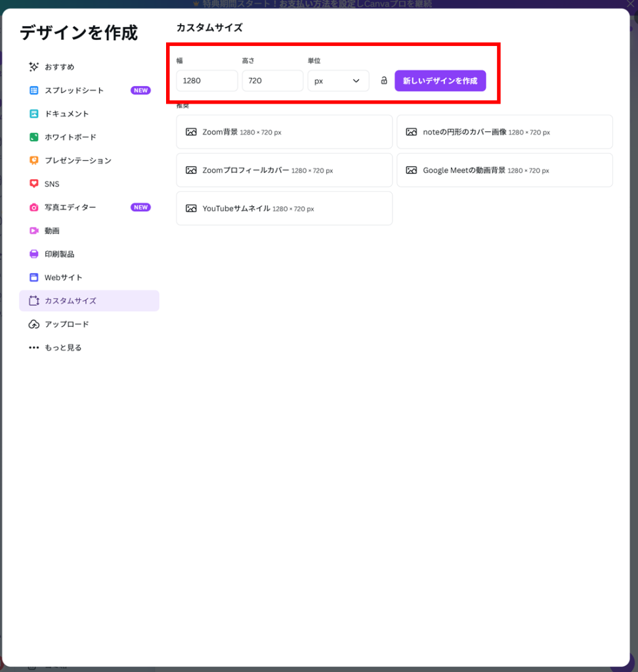Click the 高さ height input field

tap(272, 81)
